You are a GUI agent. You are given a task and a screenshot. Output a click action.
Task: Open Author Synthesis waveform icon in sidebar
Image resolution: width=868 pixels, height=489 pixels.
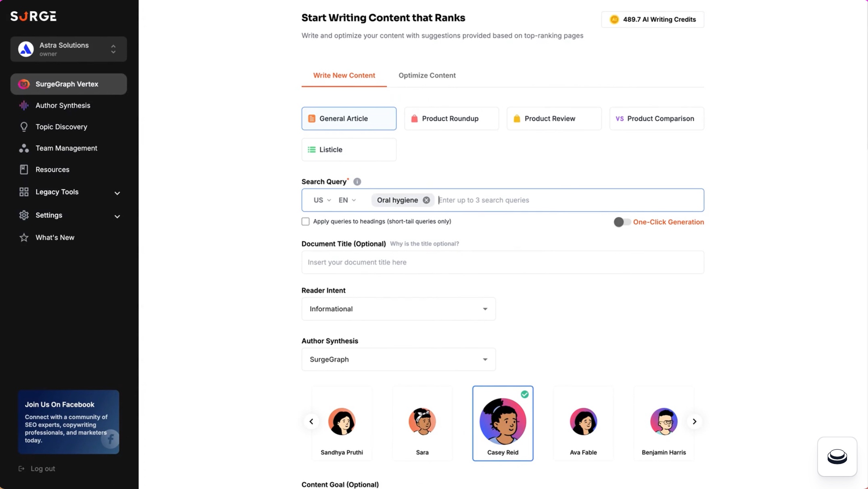[24, 106]
